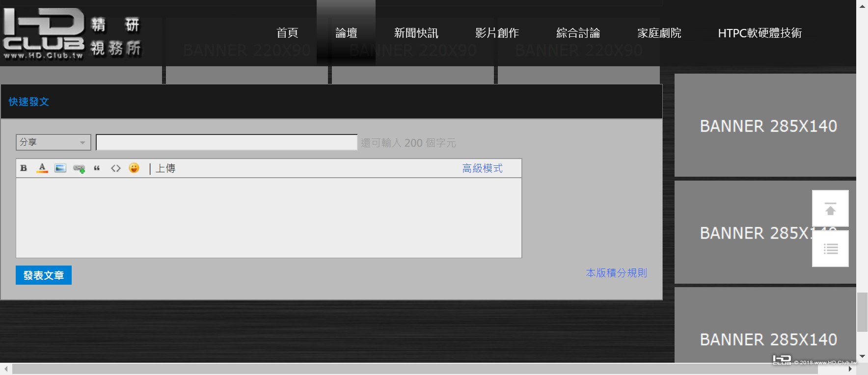Open 影片創作 menu item
This screenshot has height=375, width=868.
tap(497, 33)
